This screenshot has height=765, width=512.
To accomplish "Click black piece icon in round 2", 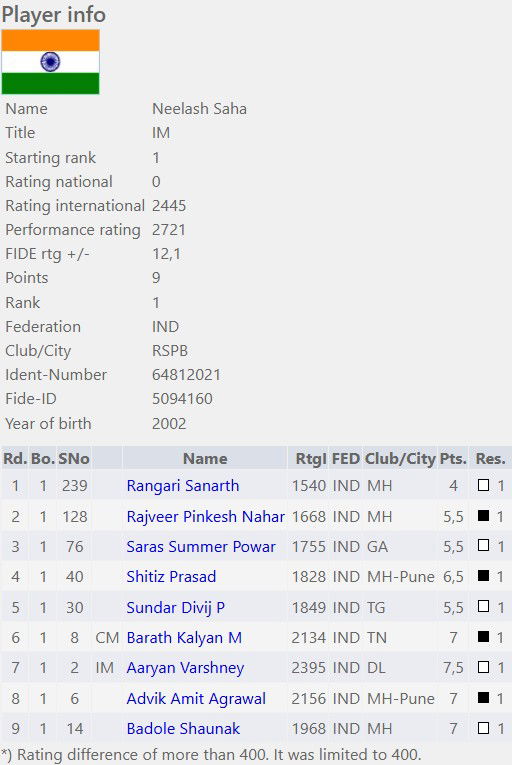I will (483, 515).
